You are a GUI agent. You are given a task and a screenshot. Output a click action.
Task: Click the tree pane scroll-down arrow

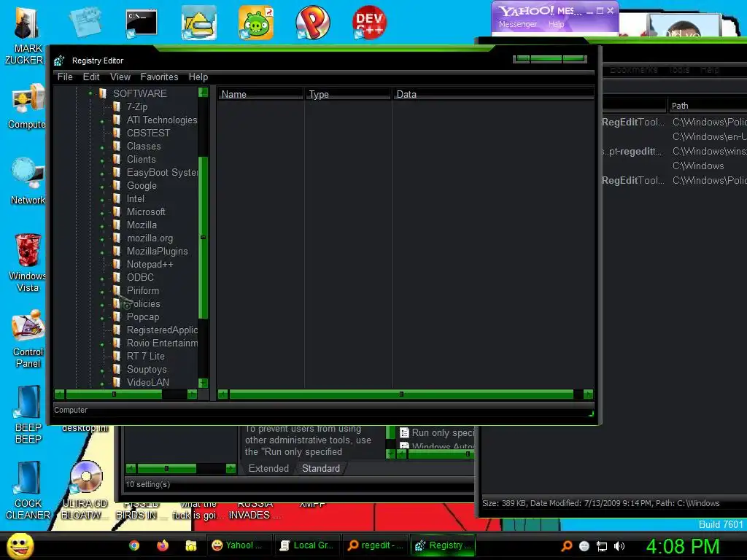pyautogui.click(x=203, y=383)
